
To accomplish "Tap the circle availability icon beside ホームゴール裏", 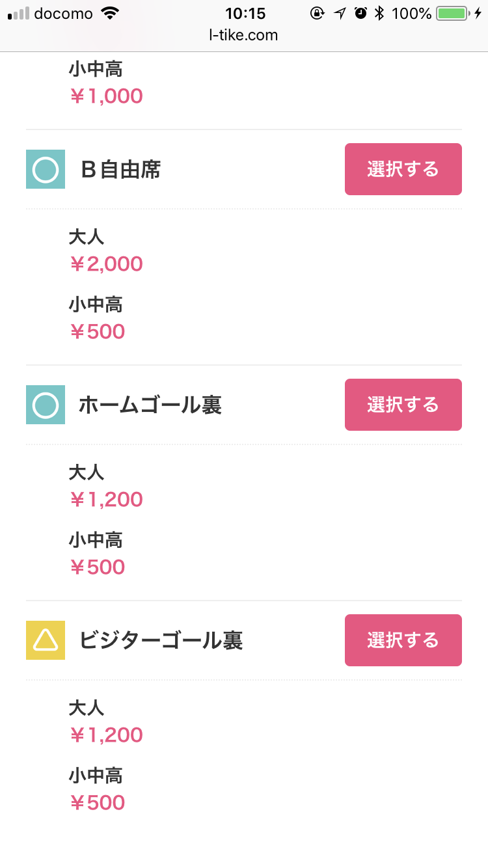I will point(46,405).
